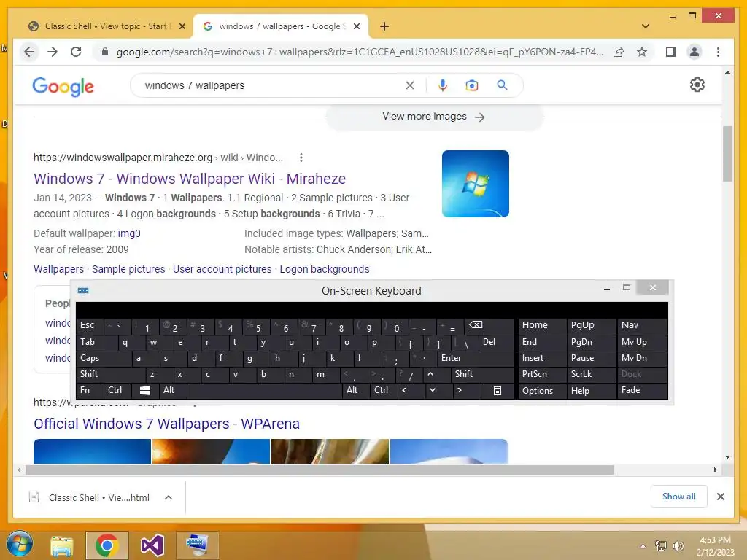Open a new tab with plus button
Screen dimensions: 747x560
384,26
